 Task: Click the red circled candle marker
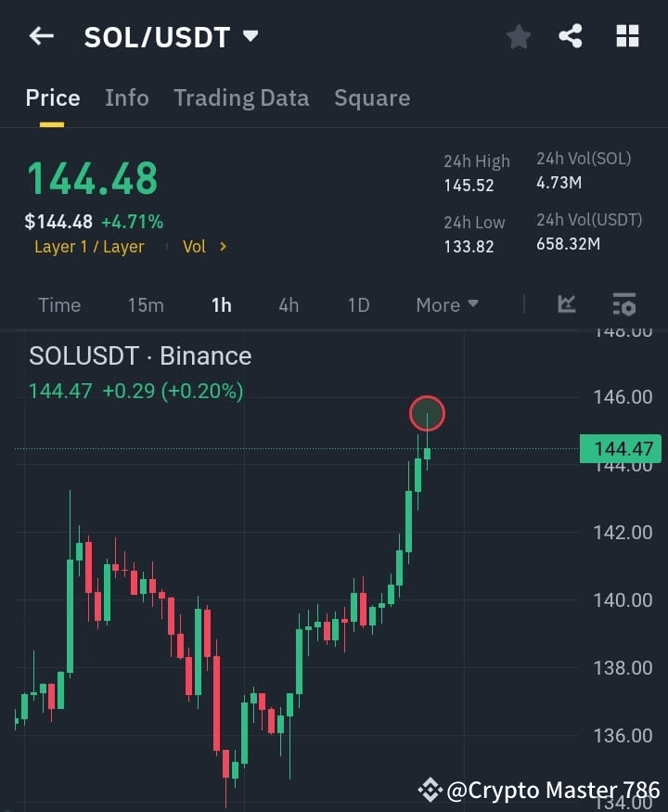427,414
